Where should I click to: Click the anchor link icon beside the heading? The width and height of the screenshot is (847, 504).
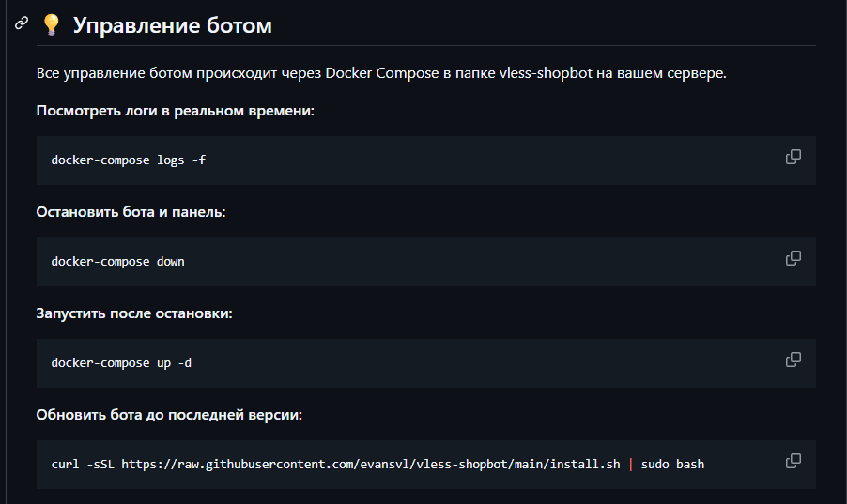[x=22, y=24]
